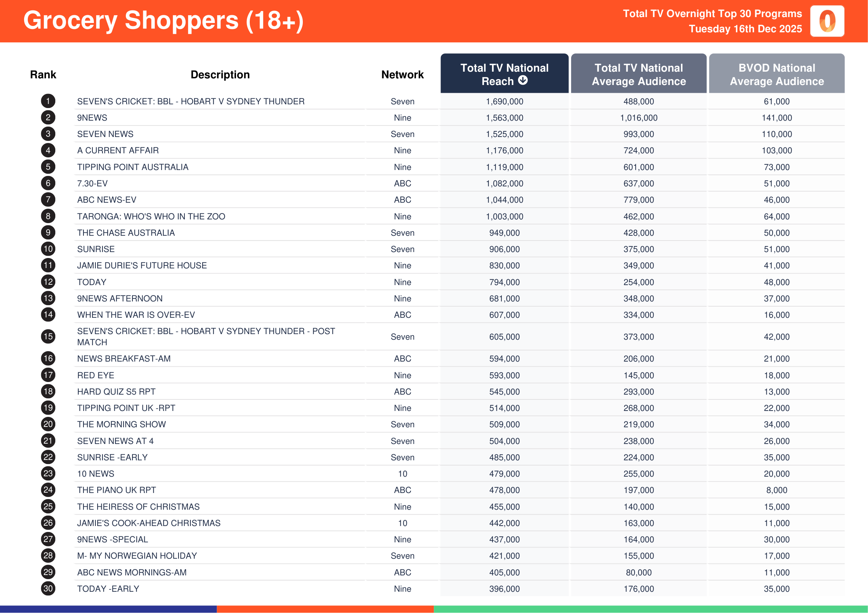The height and width of the screenshot is (614, 868).
Task: Click the A CURRENT AFFAIR program entry
Action: click(118, 150)
